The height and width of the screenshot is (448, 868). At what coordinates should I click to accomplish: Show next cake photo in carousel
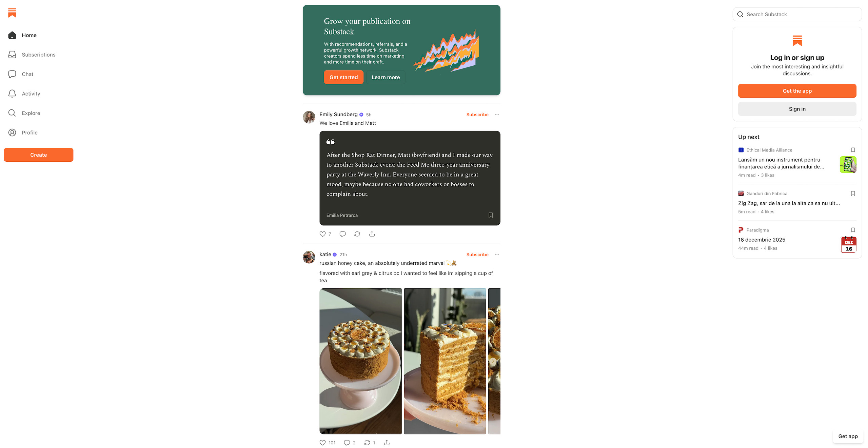tap(493, 362)
